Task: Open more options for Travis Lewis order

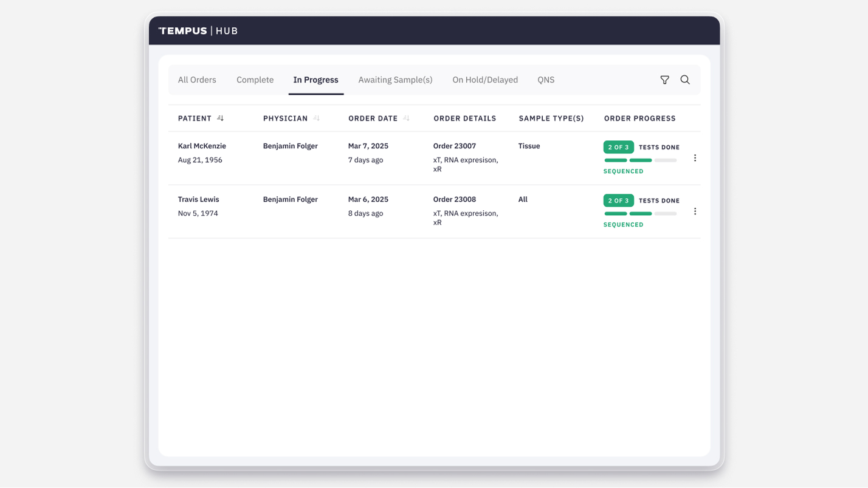Action: pyautogui.click(x=695, y=211)
